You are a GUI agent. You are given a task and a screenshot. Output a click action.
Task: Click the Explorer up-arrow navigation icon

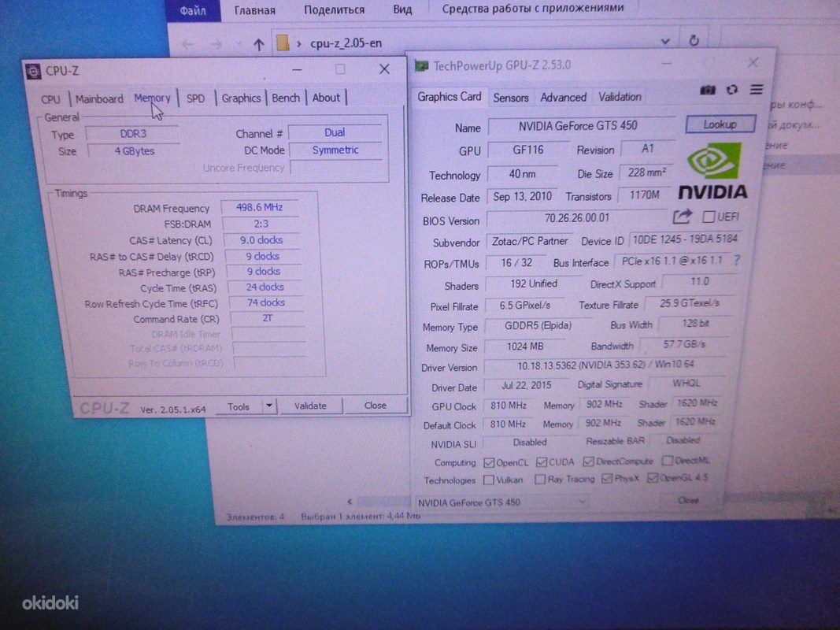tap(257, 44)
